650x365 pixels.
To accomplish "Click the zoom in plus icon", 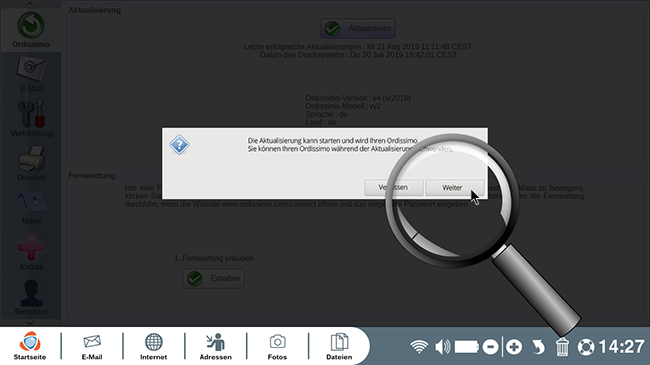I will [514, 347].
